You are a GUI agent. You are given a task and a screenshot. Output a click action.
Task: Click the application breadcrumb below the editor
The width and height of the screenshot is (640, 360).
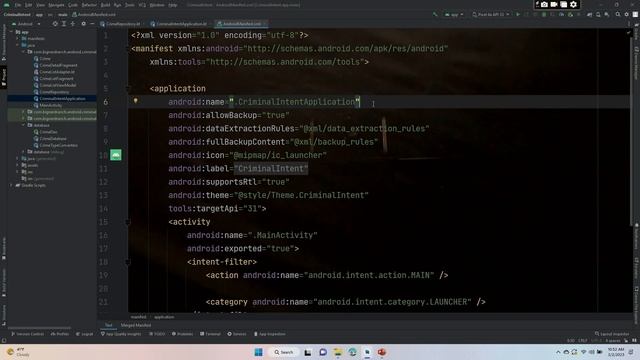tap(164, 317)
